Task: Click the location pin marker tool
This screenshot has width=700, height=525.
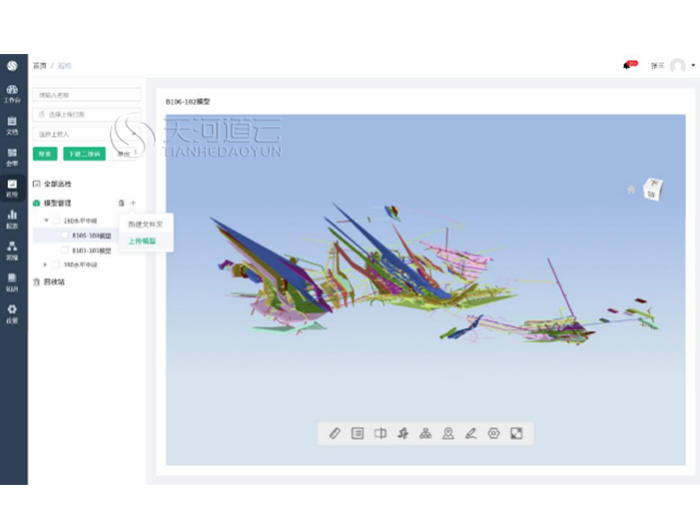Action: (x=448, y=433)
